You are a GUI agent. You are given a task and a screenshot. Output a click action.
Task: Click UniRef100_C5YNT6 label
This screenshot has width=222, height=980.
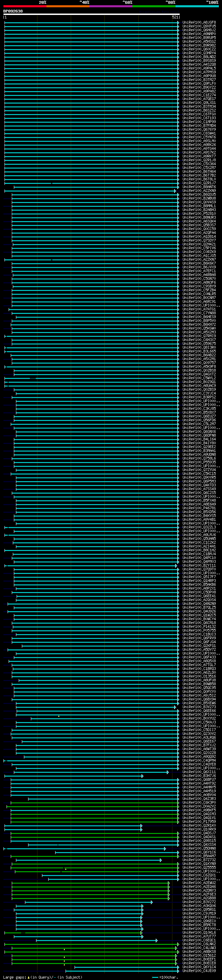click(x=199, y=137)
